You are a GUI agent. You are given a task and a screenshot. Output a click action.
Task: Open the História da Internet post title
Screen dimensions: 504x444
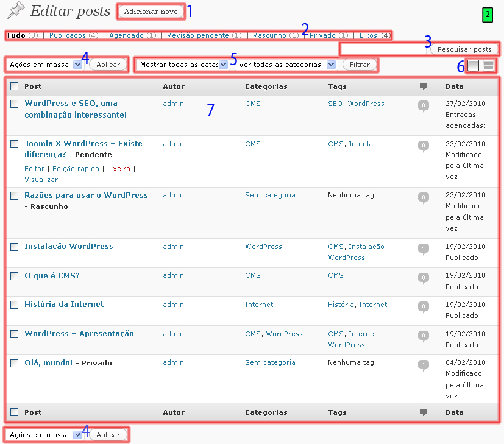click(x=64, y=305)
